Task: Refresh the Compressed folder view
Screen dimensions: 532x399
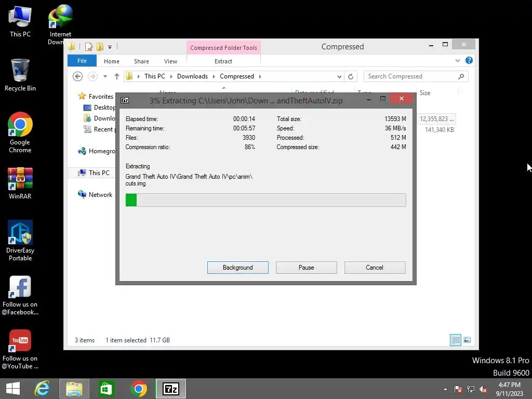Action: click(x=351, y=77)
